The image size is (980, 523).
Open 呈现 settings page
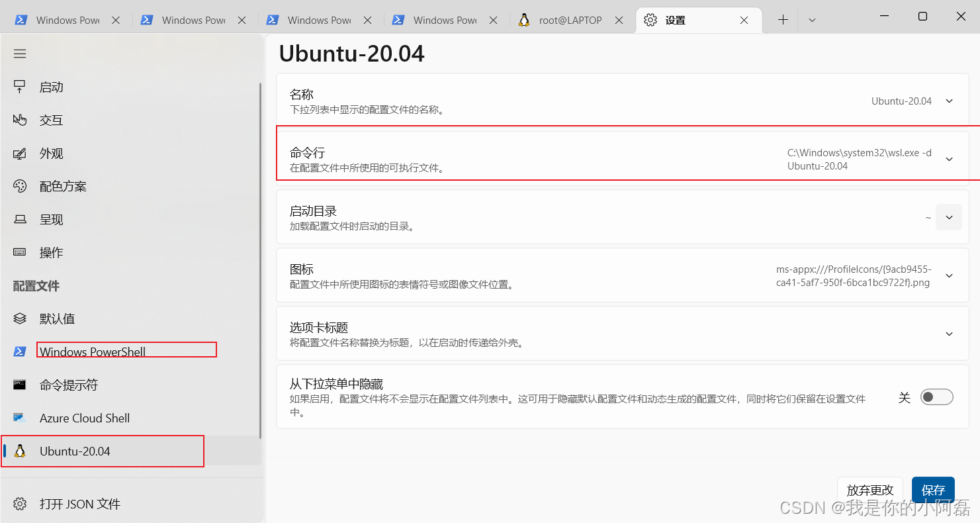point(131,219)
